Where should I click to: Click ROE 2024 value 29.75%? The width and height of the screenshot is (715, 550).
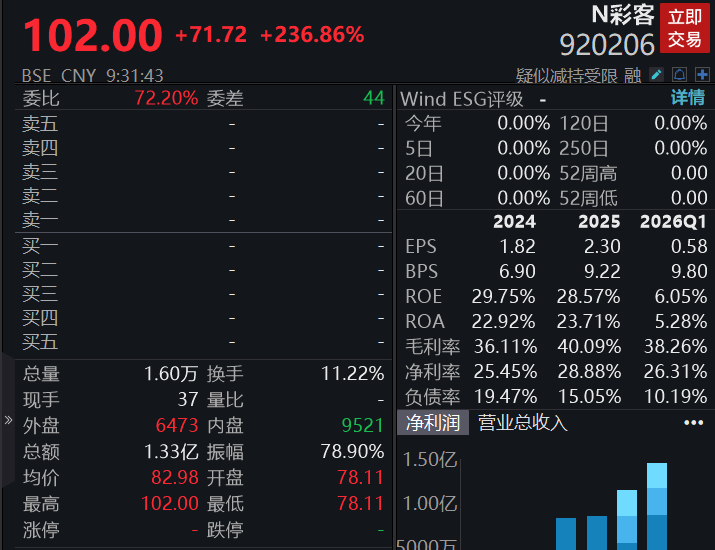(503, 297)
